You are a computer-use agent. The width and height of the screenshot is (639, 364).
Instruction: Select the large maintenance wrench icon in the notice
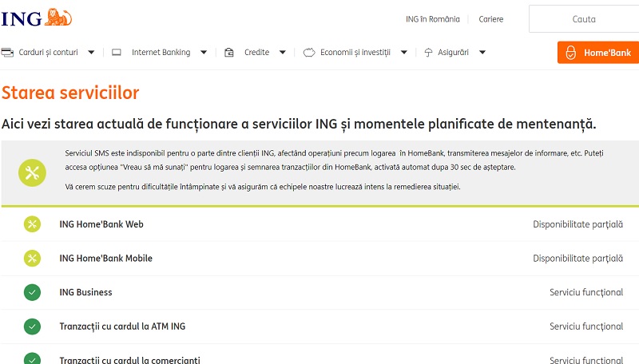click(x=32, y=172)
